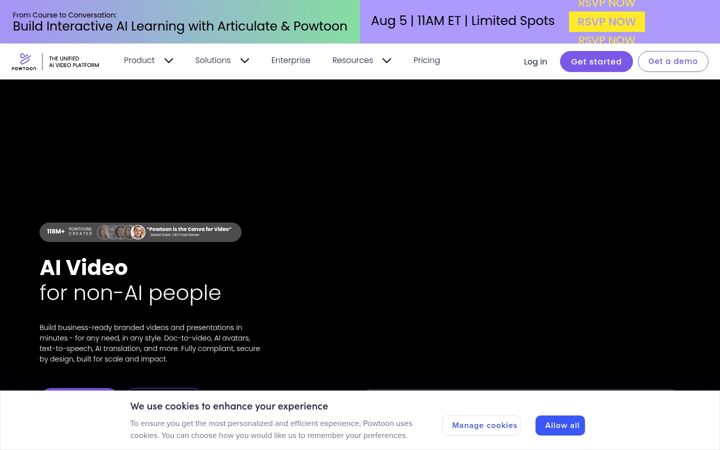The height and width of the screenshot is (450, 720).
Task: Open the Resources menu
Action: 352,60
